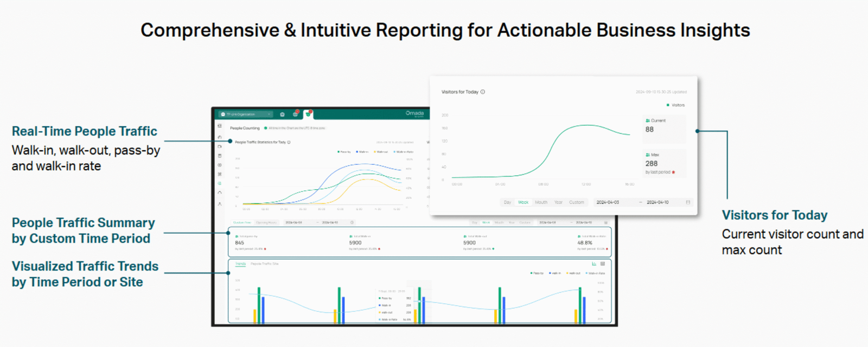This screenshot has height=347, width=868.
Task: Click the globe icon with red badge
Action: point(295,114)
